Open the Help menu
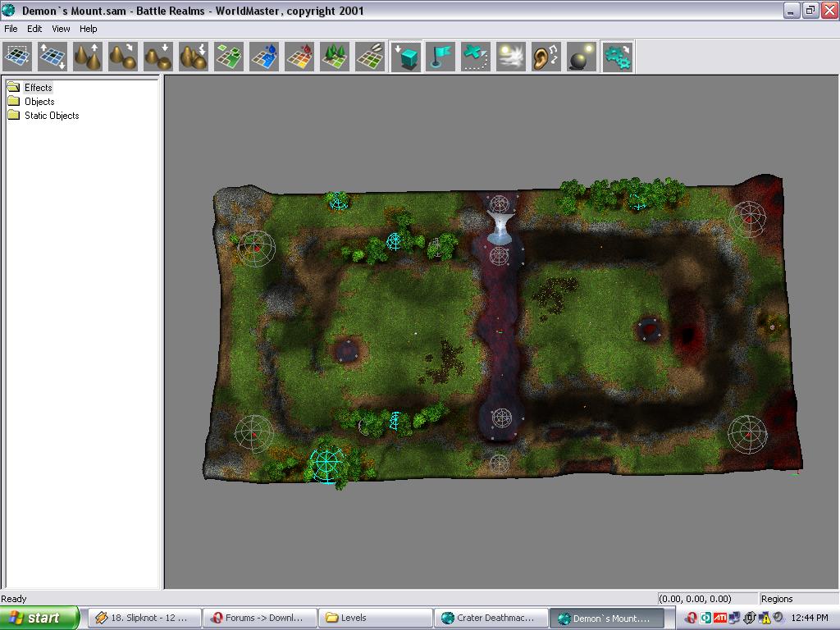The image size is (840, 630). [89, 29]
